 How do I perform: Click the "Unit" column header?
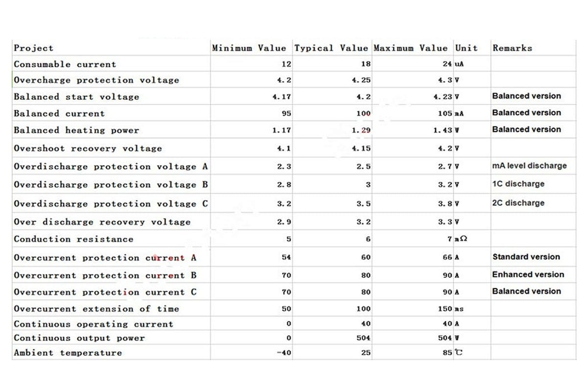pos(466,48)
